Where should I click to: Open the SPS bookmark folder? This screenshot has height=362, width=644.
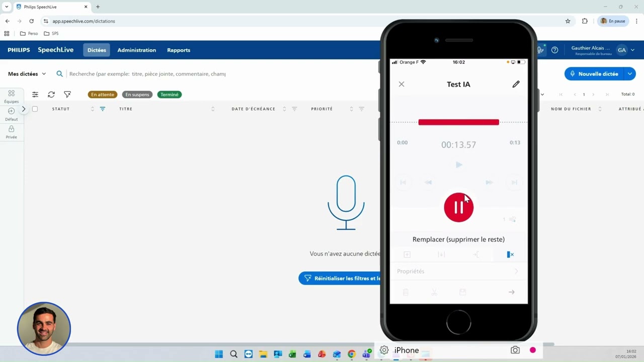point(51,34)
